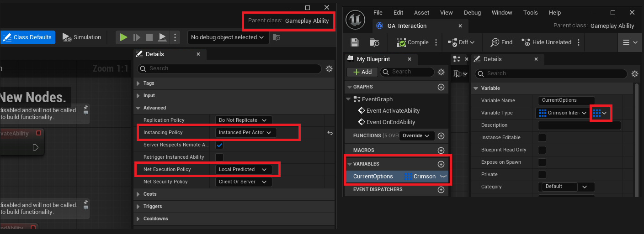Toggle Retrigger Instanced Ability checkbox
The image size is (644, 234).
(x=219, y=157)
